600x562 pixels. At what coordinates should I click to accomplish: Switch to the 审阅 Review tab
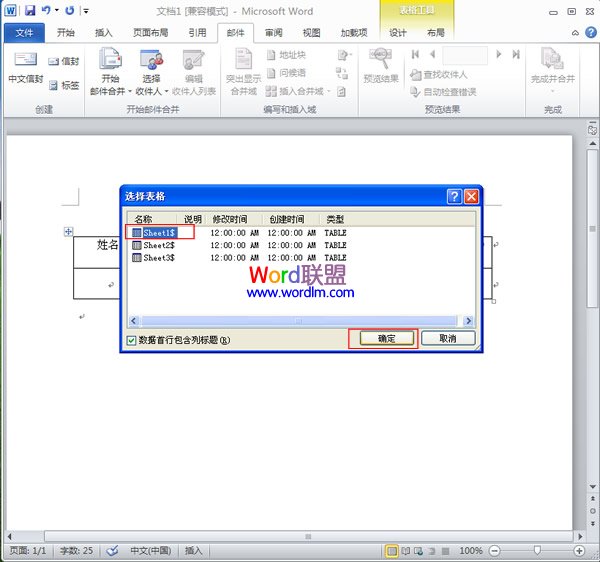tap(273, 33)
